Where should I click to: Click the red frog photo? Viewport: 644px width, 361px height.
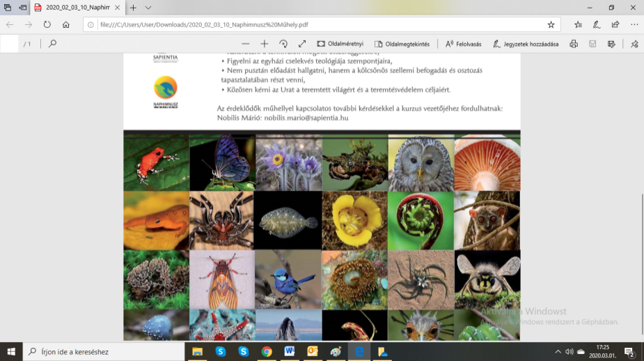click(157, 163)
